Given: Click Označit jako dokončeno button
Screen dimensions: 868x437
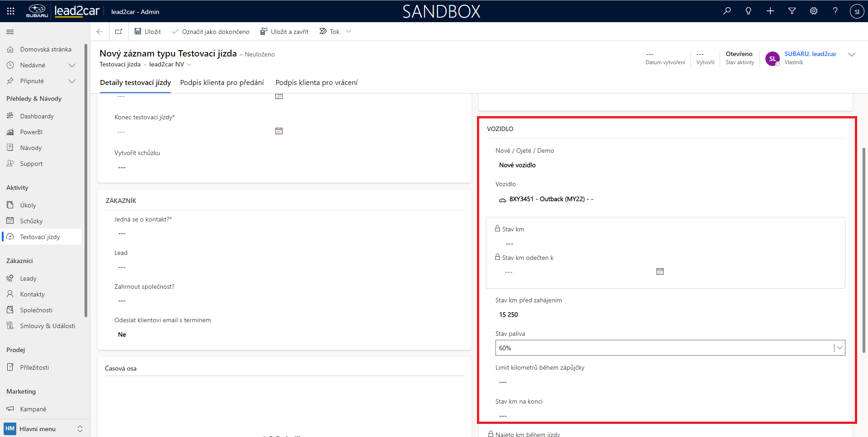Looking at the screenshot, I should 211,32.
